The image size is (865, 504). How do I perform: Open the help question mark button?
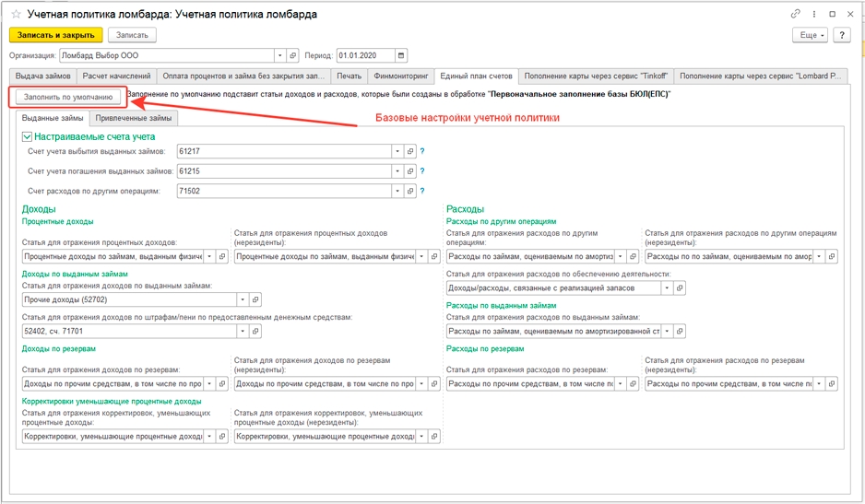[x=841, y=35]
